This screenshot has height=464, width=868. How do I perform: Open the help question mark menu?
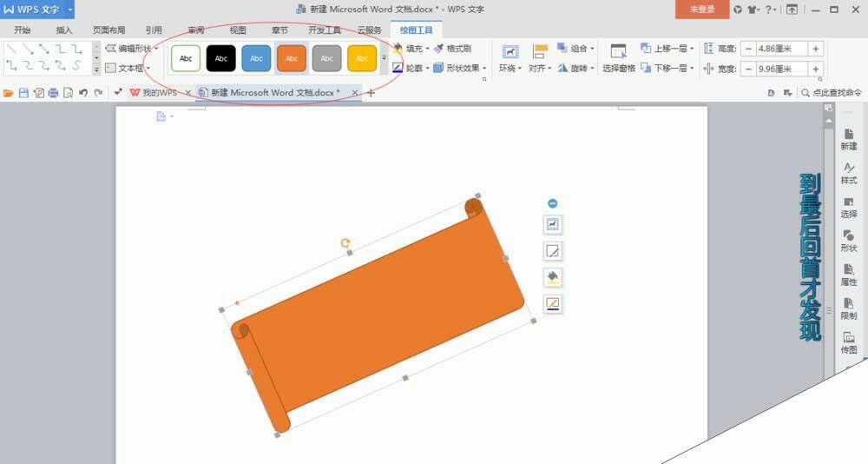pos(770,10)
